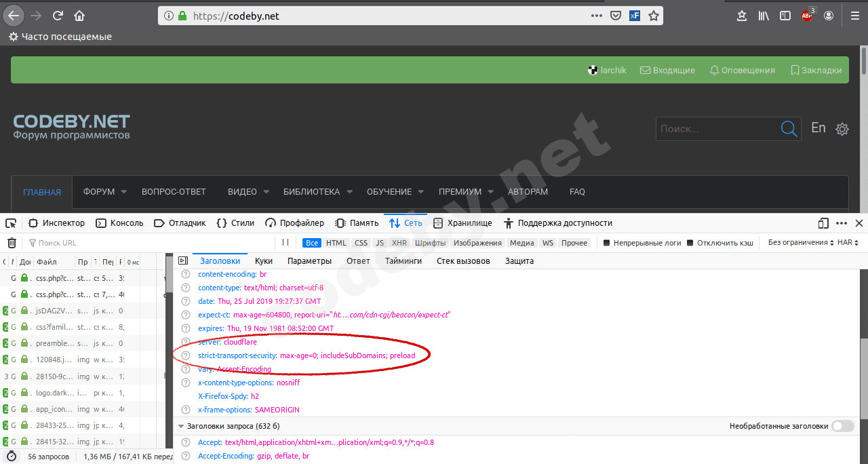Filter requests by WS
Screen dimensions: 868x464
[548, 243]
